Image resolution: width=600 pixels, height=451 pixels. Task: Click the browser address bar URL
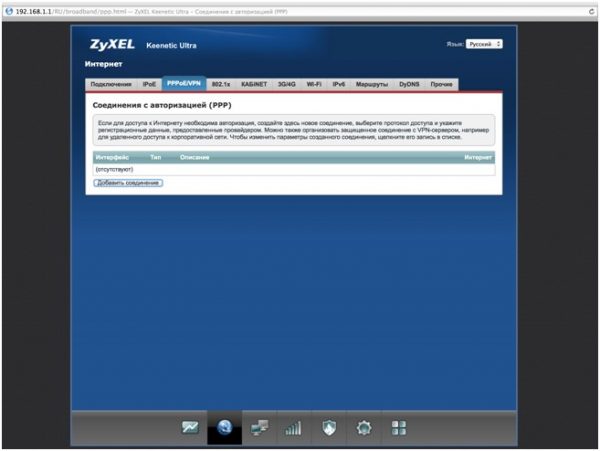[152, 12]
